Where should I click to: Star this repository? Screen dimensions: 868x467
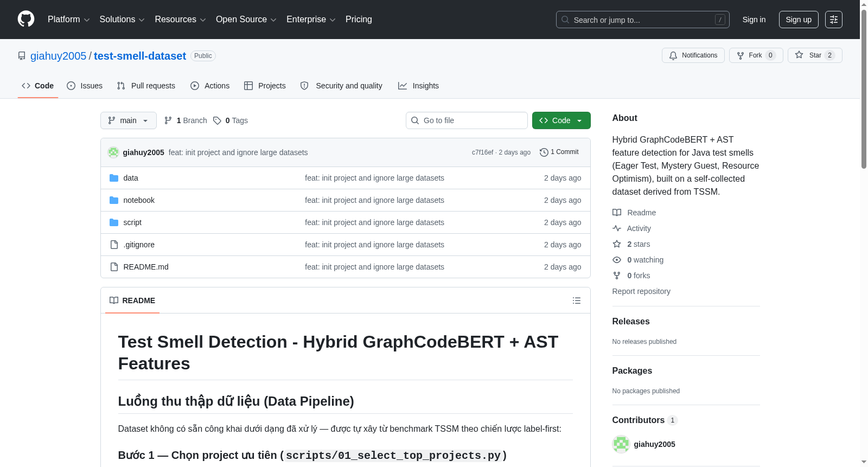click(x=814, y=55)
